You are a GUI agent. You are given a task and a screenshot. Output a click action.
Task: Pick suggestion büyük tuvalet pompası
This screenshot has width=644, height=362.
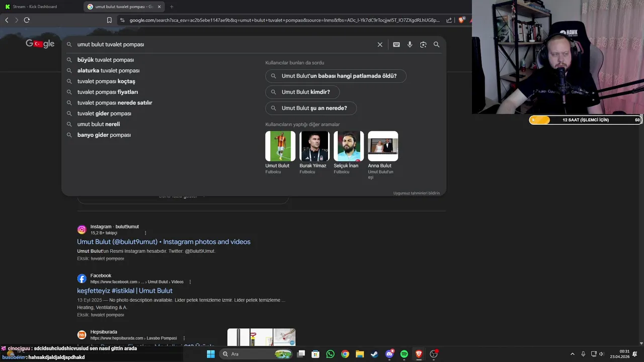[x=106, y=60]
